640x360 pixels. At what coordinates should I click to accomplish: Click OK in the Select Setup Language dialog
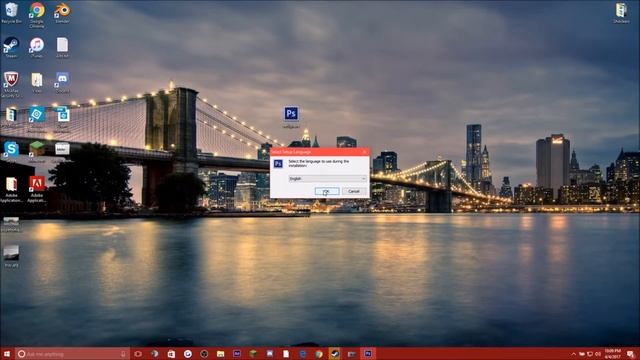(x=327, y=191)
